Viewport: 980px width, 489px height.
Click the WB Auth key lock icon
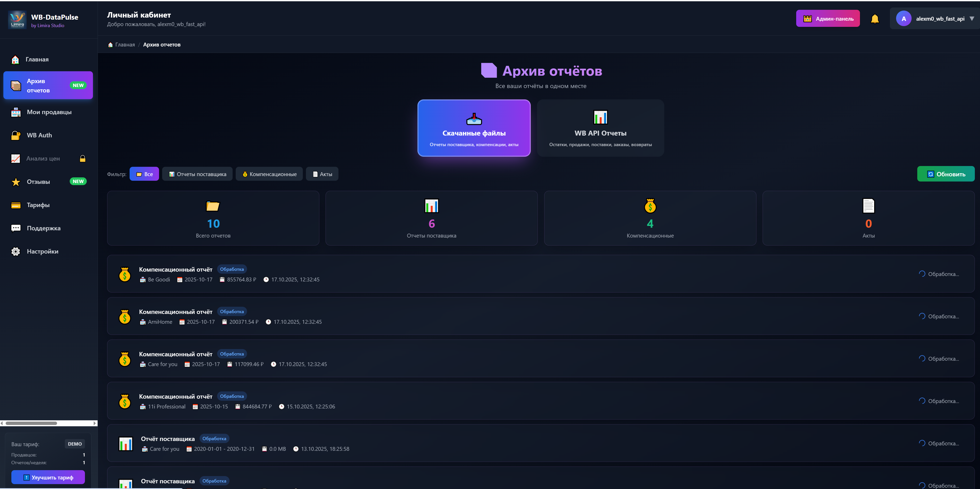pos(15,136)
